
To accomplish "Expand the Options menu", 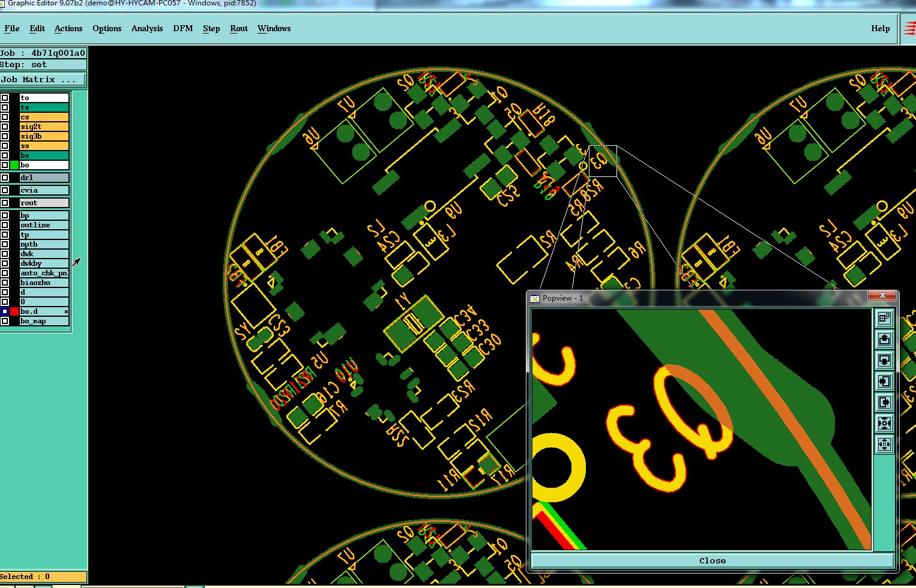I will [107, 28].
